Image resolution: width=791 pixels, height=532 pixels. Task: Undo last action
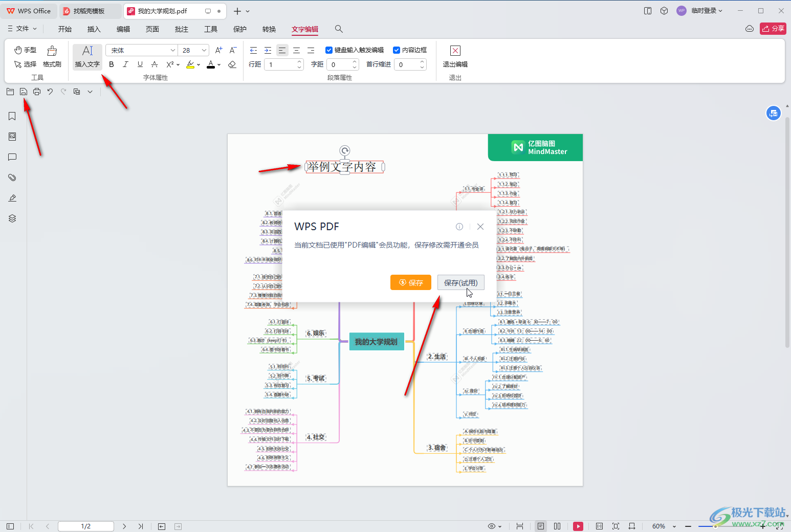[x=50, y=92]
